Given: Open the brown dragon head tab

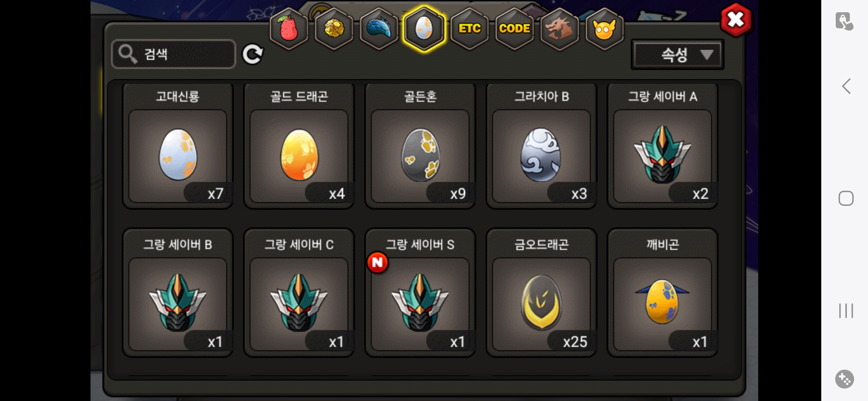Looking at the screenshot, I should tap(559, 29).
